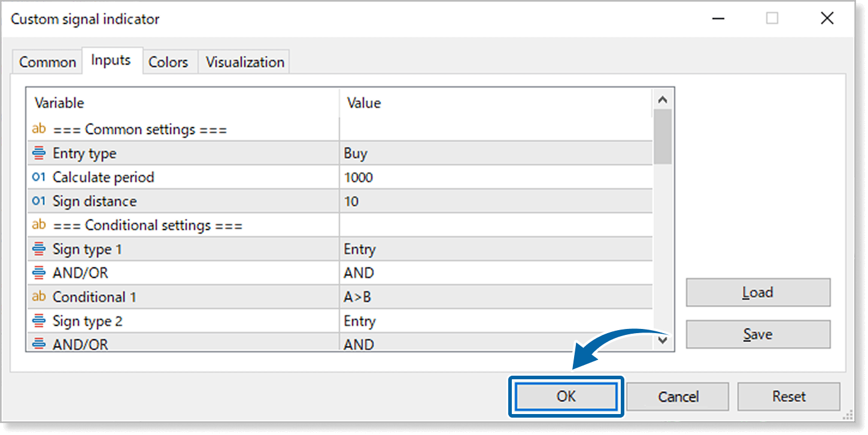
Task: Click the list icon next to Sign type 1
Action: point(39,249)
